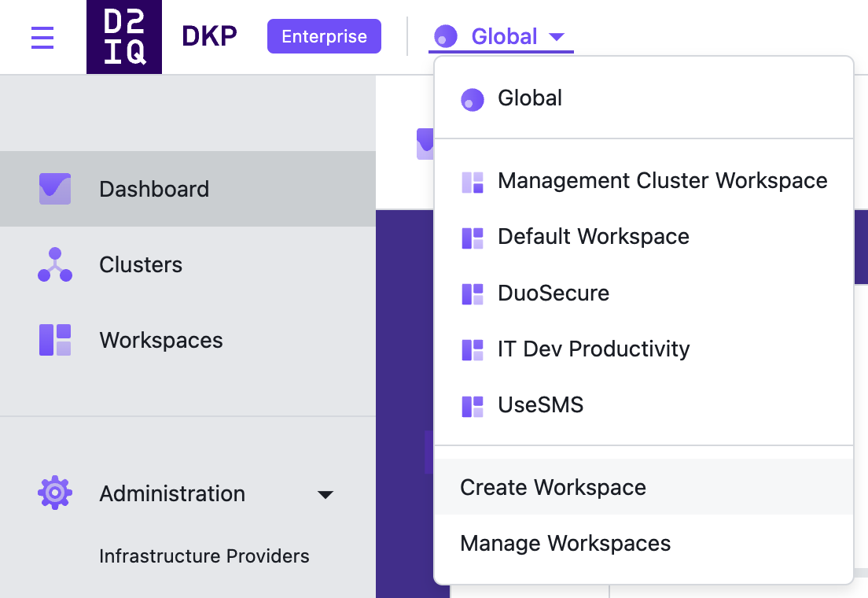Open the hamburger navigation menu
868x598 pixels.
tap(42, 38)
